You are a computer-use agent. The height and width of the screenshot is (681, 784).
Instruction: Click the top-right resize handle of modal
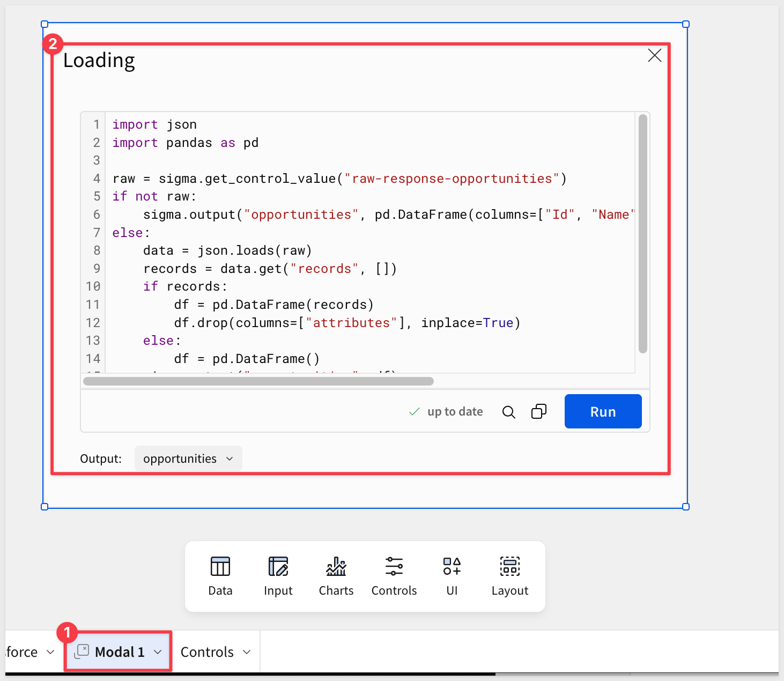[686, 24]
